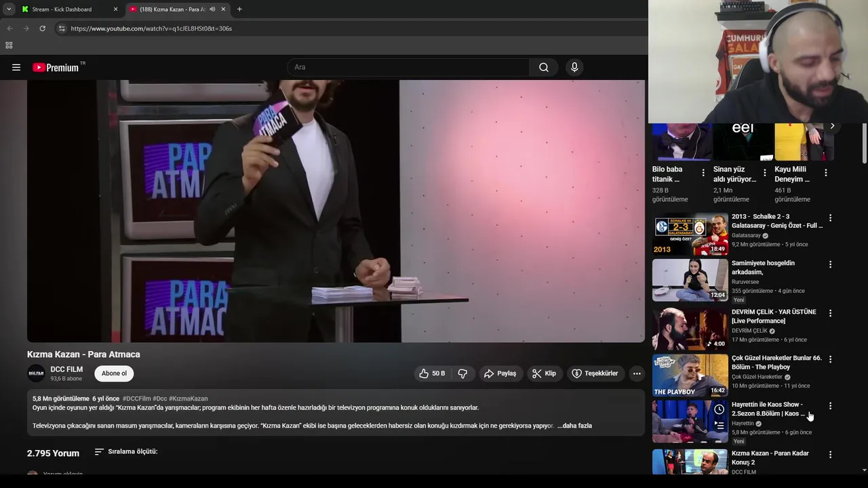Open the browser apps grid shortcut
This screenshot has width=868, height=488.
(x=9, y=45)
